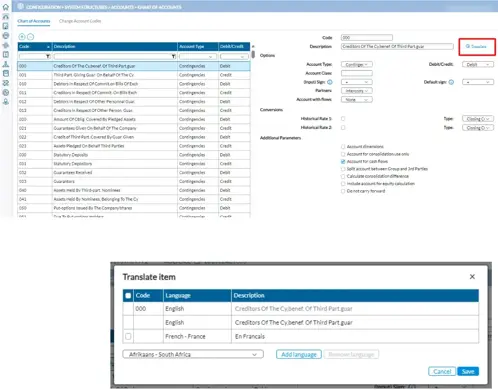Toggle the Historical Rate 1 checkbox
The width and height of the screenshot is (498, 390).
[343, 119]
